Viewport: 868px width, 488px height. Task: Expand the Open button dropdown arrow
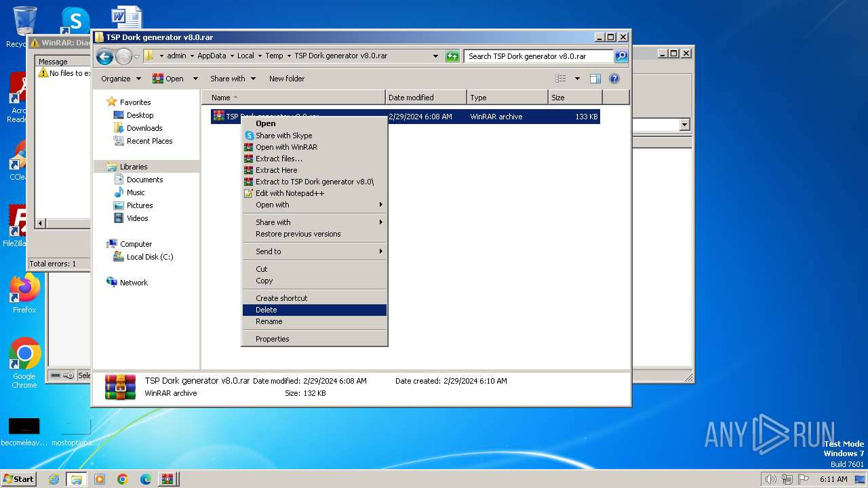click(x=195, y=79)
